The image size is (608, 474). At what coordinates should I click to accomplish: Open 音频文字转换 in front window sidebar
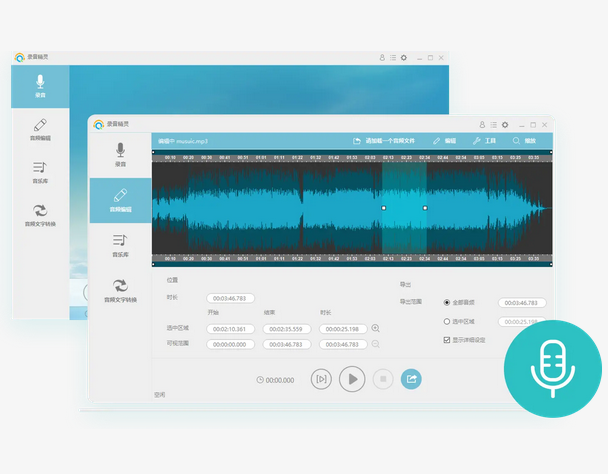[120, 291]
